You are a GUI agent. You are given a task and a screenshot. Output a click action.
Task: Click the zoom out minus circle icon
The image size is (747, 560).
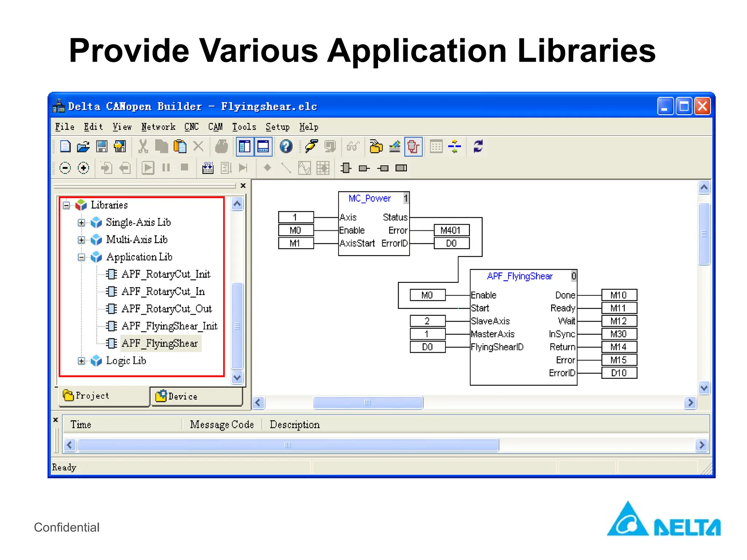tap(65, 168)
